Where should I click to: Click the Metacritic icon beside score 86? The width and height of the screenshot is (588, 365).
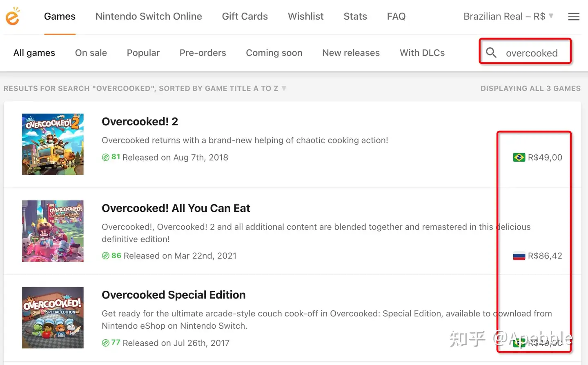pos(106,256)
